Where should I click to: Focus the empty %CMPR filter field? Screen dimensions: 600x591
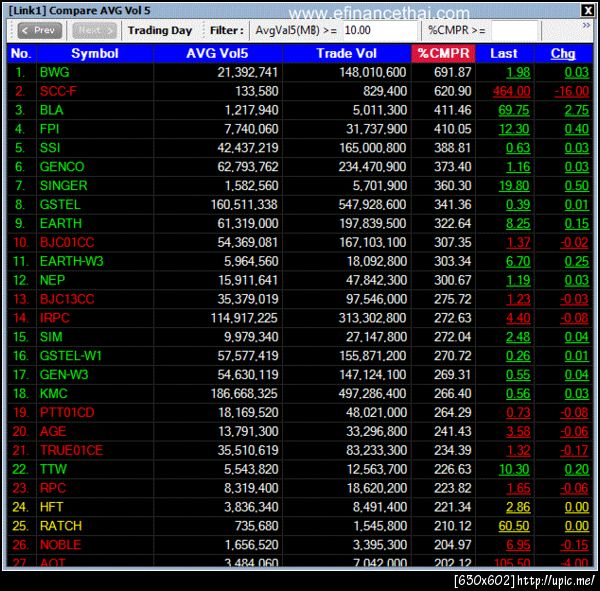(x=515, y=30)
